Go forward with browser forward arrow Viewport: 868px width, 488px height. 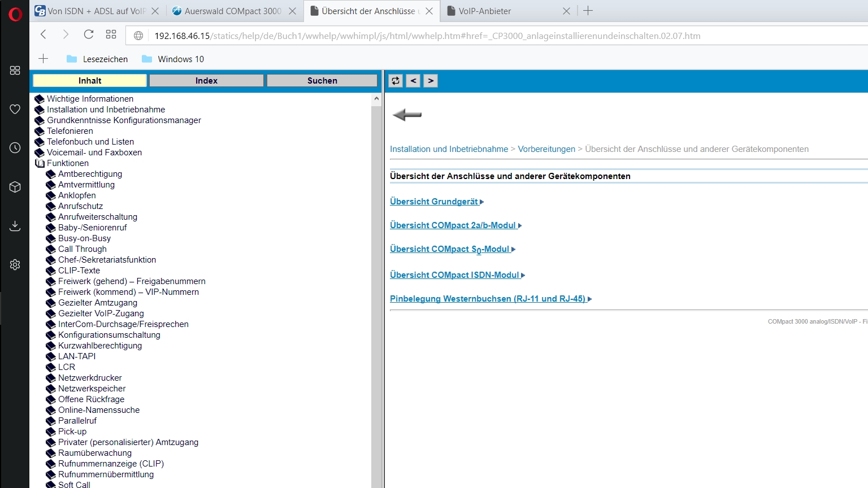66,34
